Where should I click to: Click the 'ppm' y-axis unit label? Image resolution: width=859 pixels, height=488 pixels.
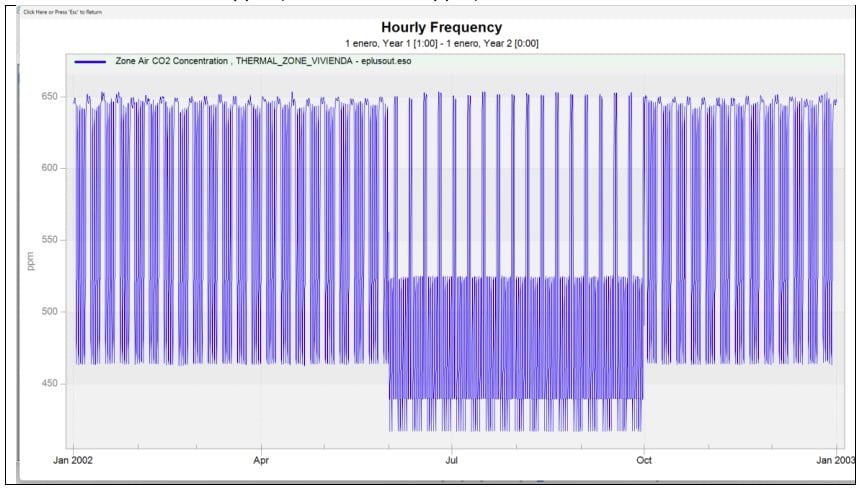[x=31, y=261]
